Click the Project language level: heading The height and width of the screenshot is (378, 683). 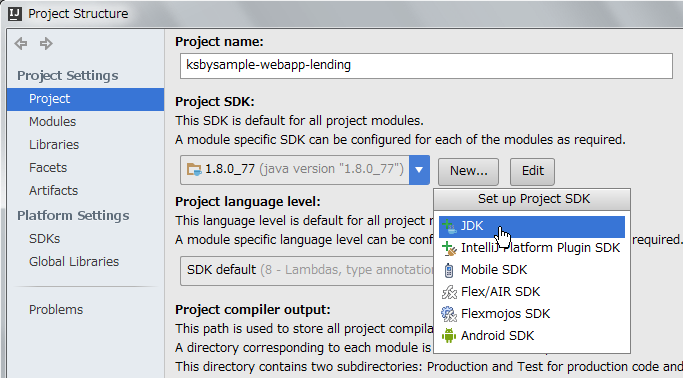coord(248,202)
